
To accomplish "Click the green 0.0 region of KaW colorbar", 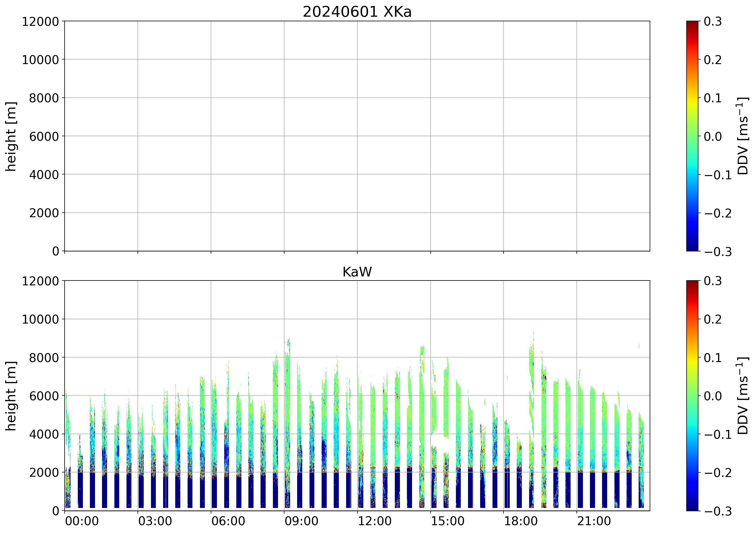I will point(692,395).
